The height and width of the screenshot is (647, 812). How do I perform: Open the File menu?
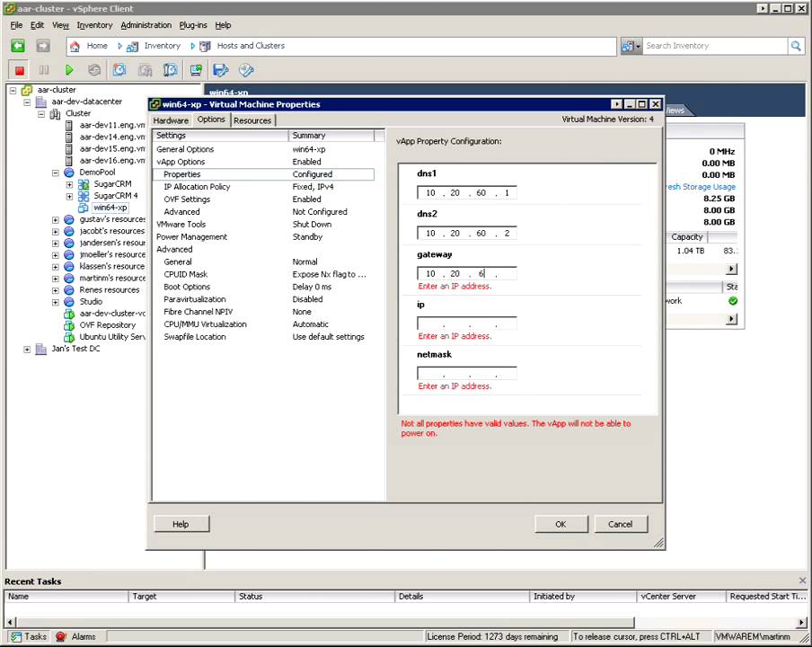click(x=16, y=25)
